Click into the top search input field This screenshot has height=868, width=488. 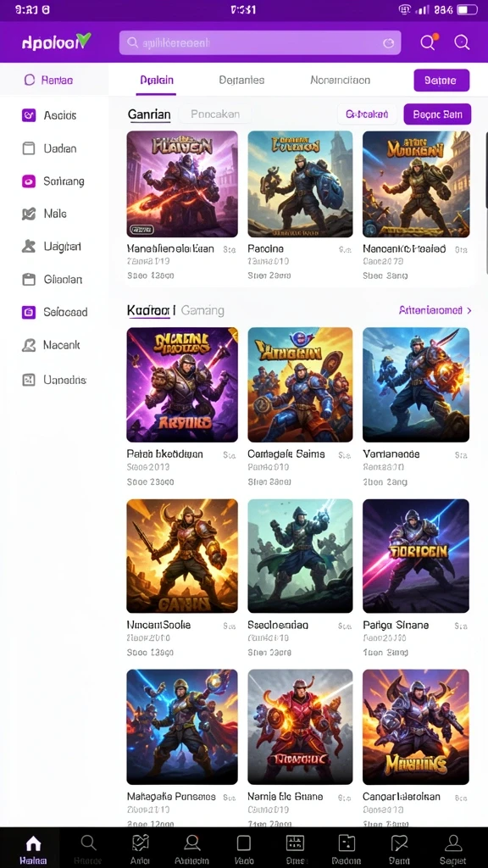[260, 42]
